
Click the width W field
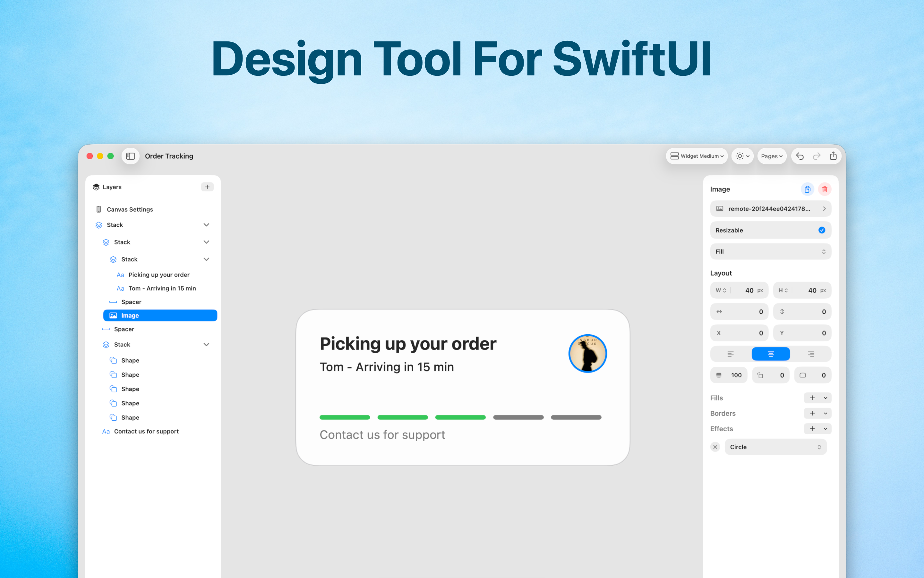pos(739,290)
